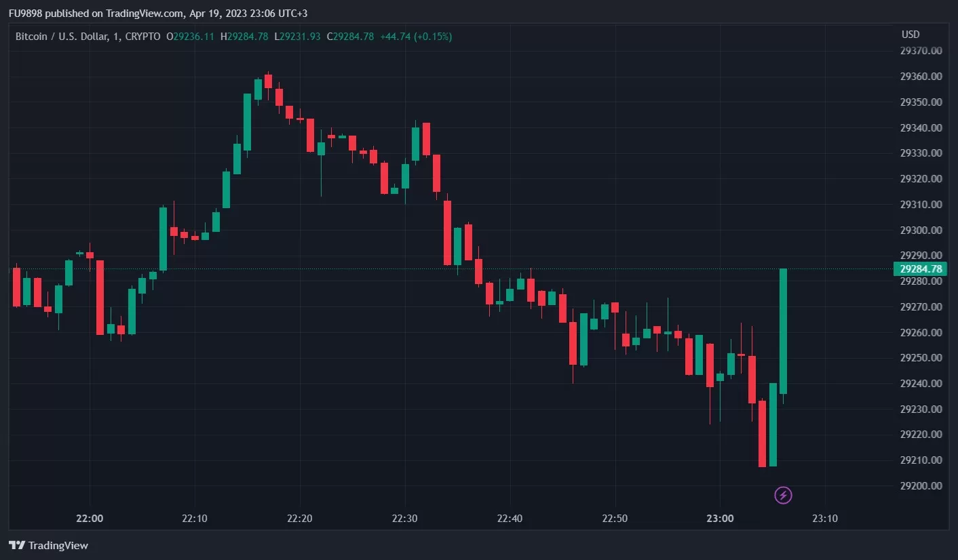
Task: Click the 29300.00 price scale label
Action: pyautogui.click(x=921, y=231)
